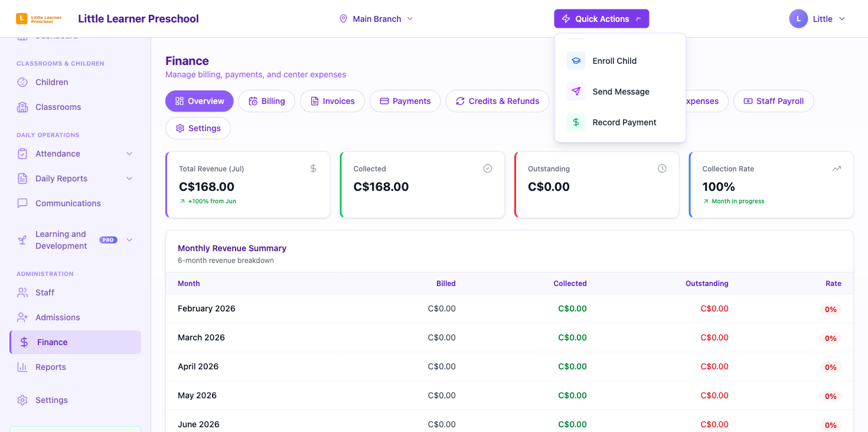This screenshot has height=432, width=868.
Task: Open the Communications page
Action: 76,203
